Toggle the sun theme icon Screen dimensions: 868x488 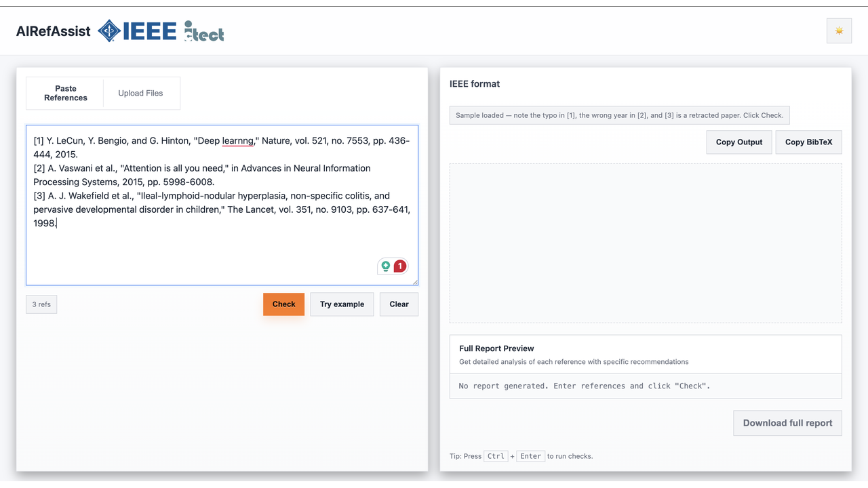pyautogui.click(x=839, y=31)
